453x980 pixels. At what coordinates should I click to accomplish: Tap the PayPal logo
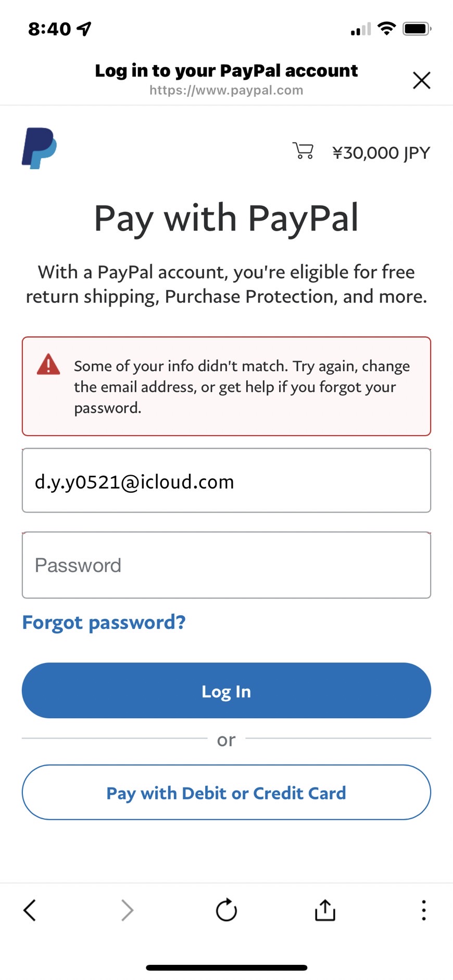[x=39, y=148]
